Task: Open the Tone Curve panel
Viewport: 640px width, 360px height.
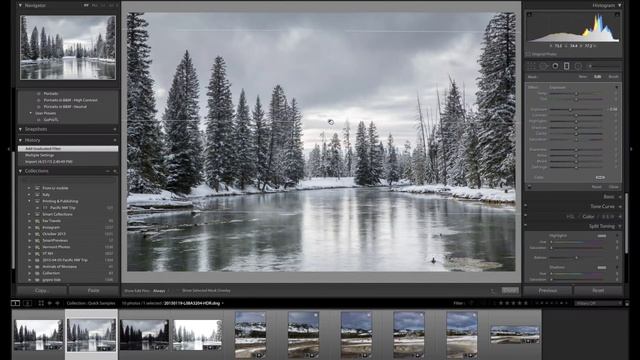Action: pos(602,206)
